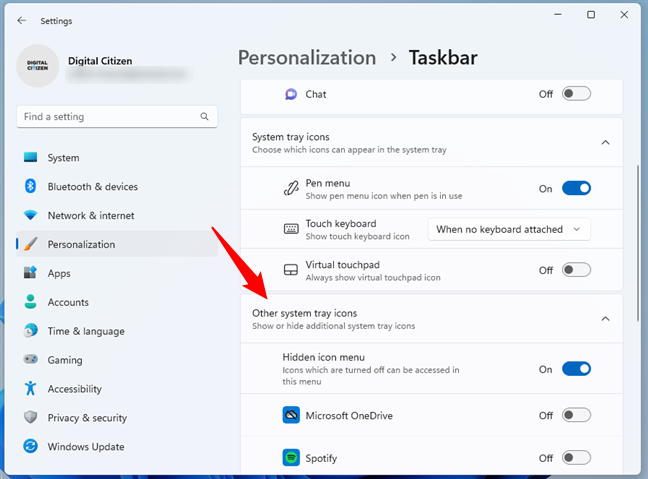Click the Microsoft OneDrive app icon
The width and height of the screenshot is (648, 479).
click(x=291, y=415)
